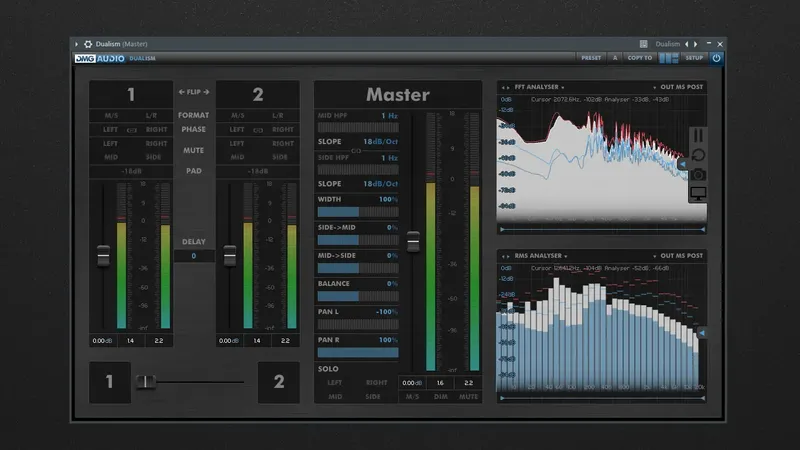Toggle the Master MUTE button
The width and height of the screenshot is (800, 450).
[x=468, y=397]
